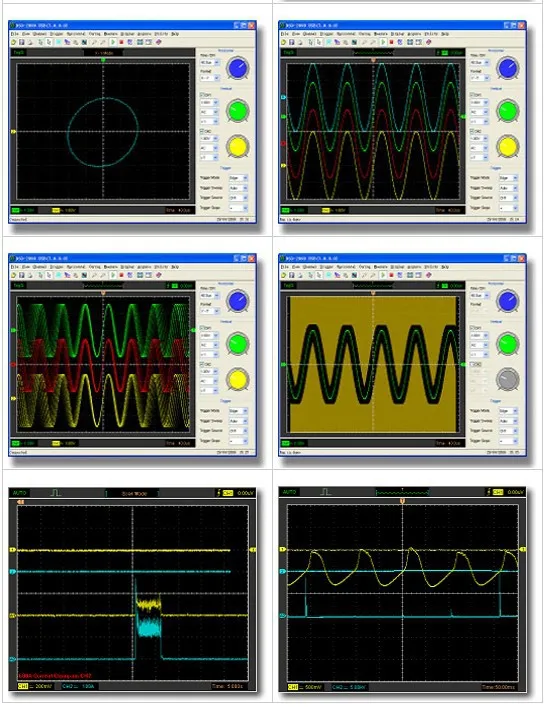Open the Time/DIV dropdown in the X-Y circle window
Screen dimensions: 546x707
pyautogui.click(x=210, y=62)
